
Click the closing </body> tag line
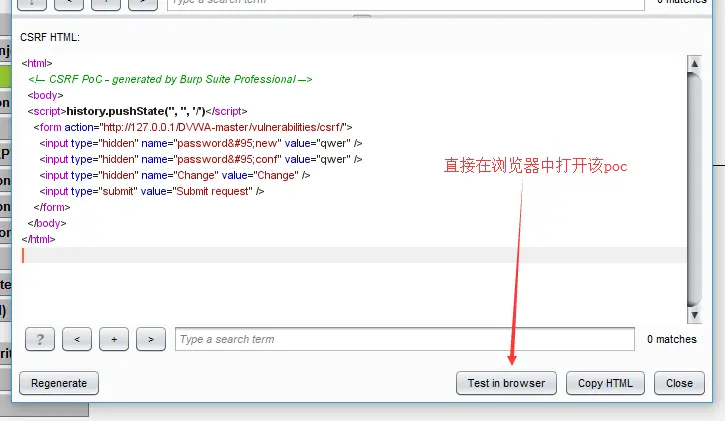[47, 223]
